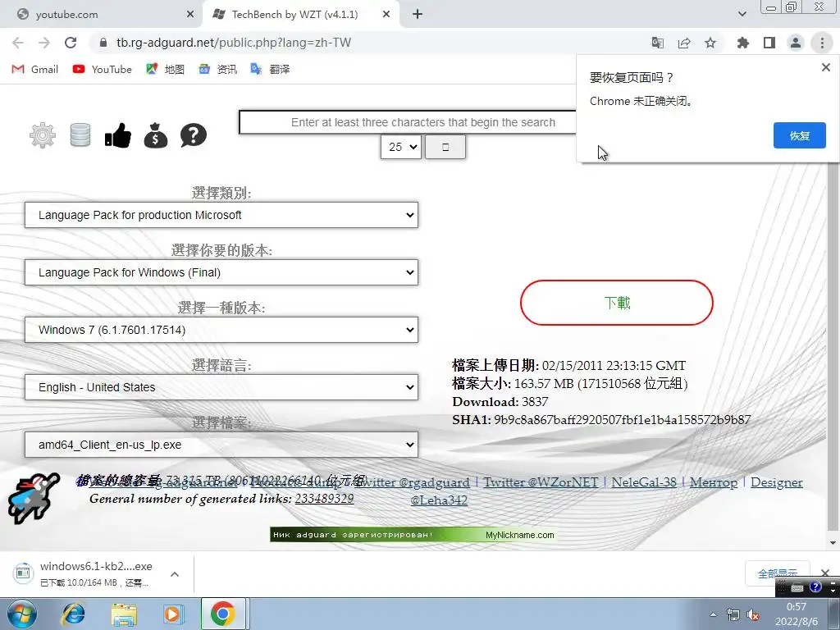This screenshot has height=630, width=840.
Task: Close the youtube.com tab
Action: click(190, 15)
